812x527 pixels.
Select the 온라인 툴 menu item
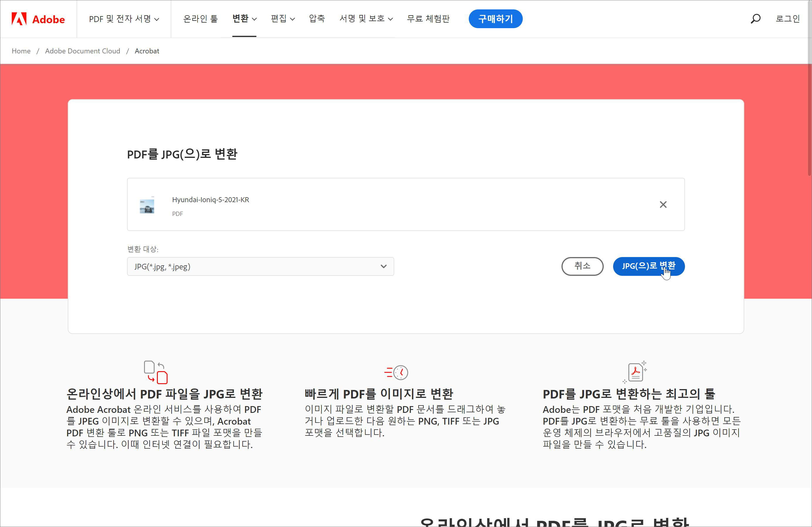pyautogui.click(x=200, y=19)
